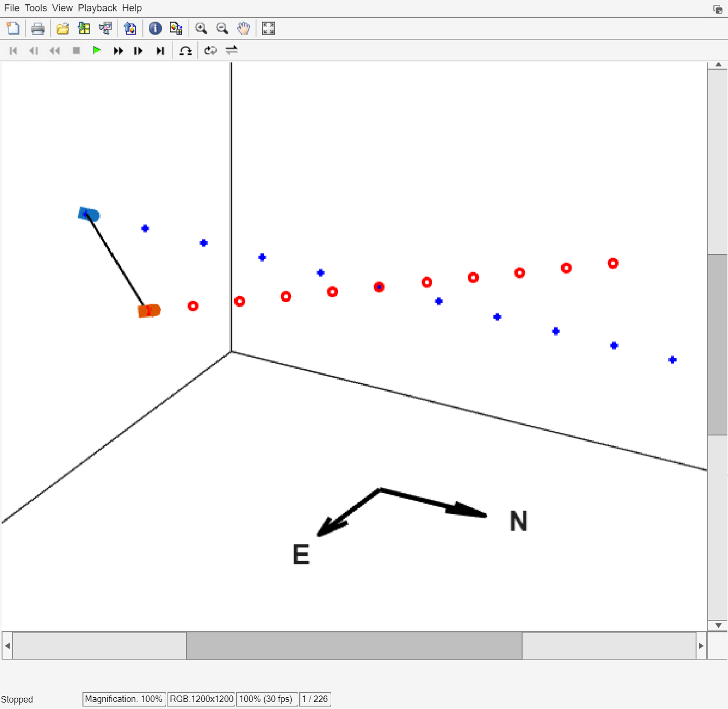728x709 pixels.
Task: Select the Pan hand tool
Action: point(244,29)
